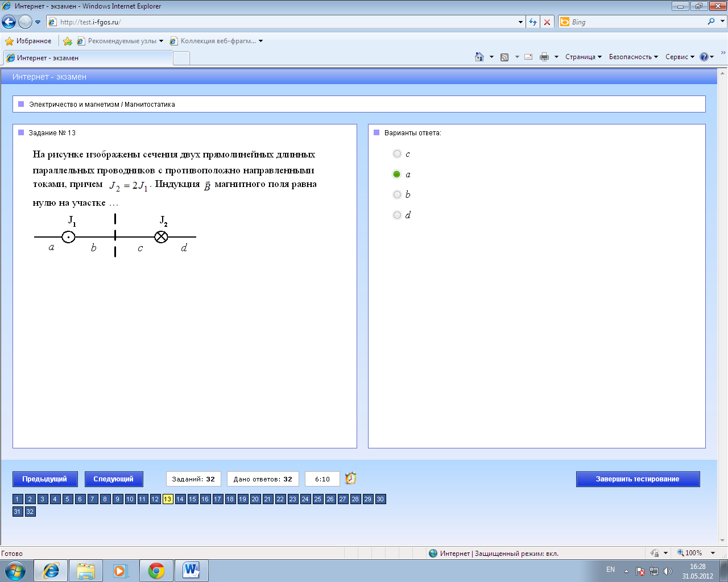Screen dimensions: 728x582
Task: Select answer option d
Action: (x=397, y=215)
